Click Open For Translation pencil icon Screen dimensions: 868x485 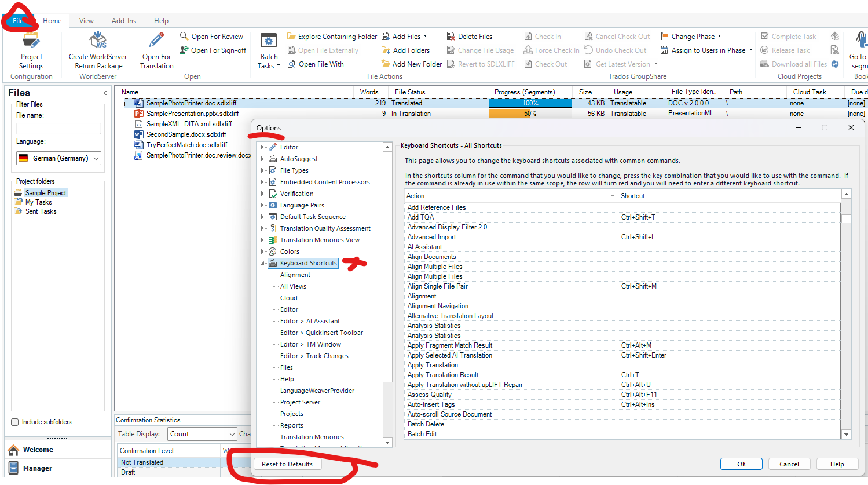(156, 41)
